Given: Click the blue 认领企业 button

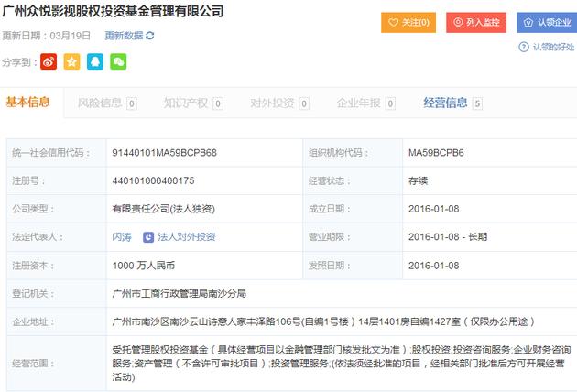Looking at the screenshot, I should tap(546, 22).
